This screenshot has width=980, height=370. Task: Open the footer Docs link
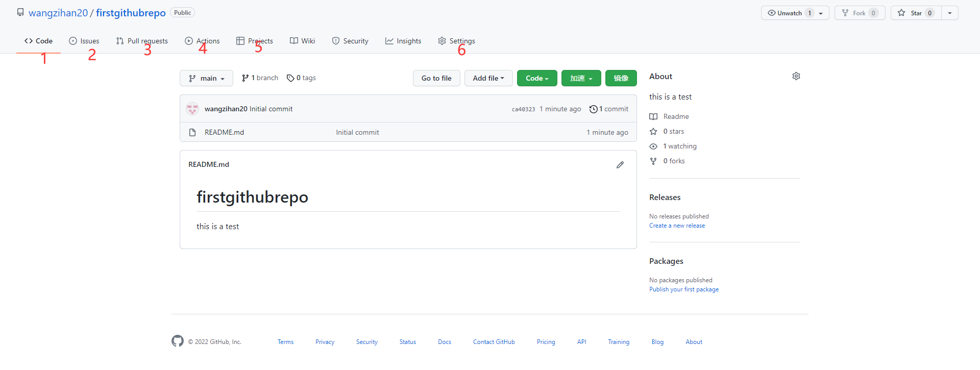(445, 342)
